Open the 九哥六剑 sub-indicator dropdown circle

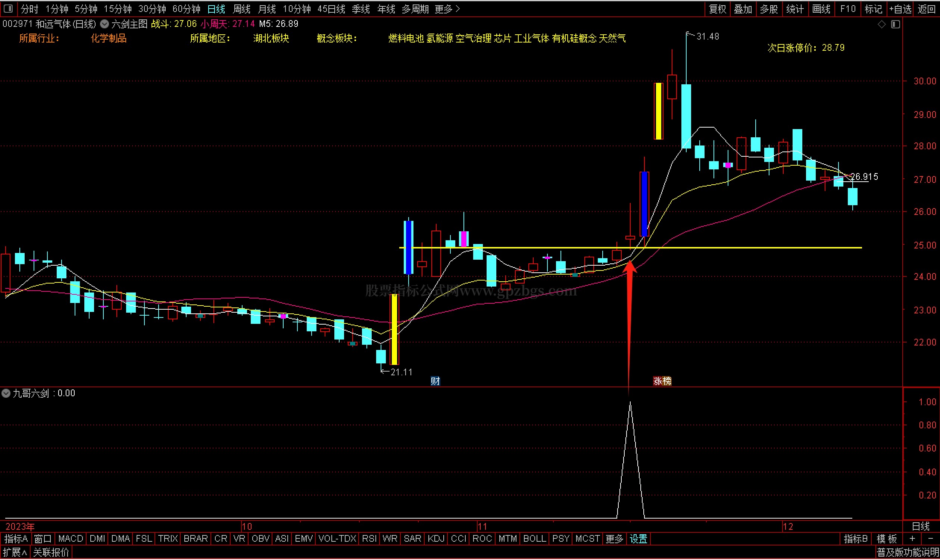click(x=6, y=394)
